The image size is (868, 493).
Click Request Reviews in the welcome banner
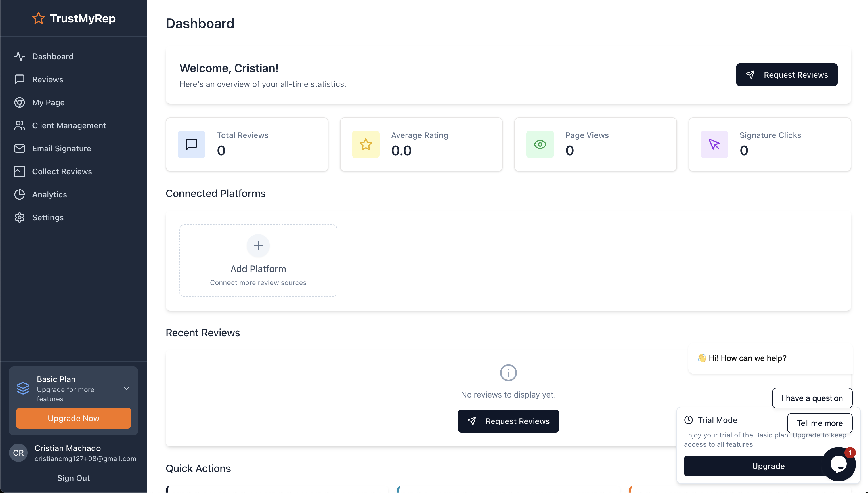click(x=786, y=75)
